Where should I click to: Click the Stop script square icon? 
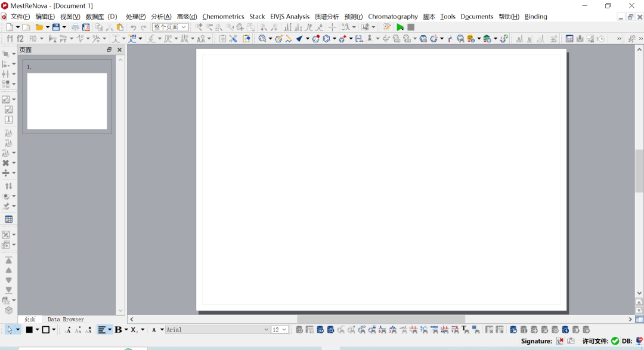tap(411, 27)
